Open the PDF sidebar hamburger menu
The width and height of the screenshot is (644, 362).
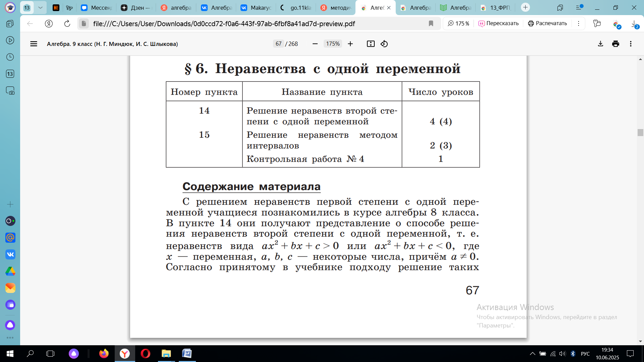click(x=34, y=44)
